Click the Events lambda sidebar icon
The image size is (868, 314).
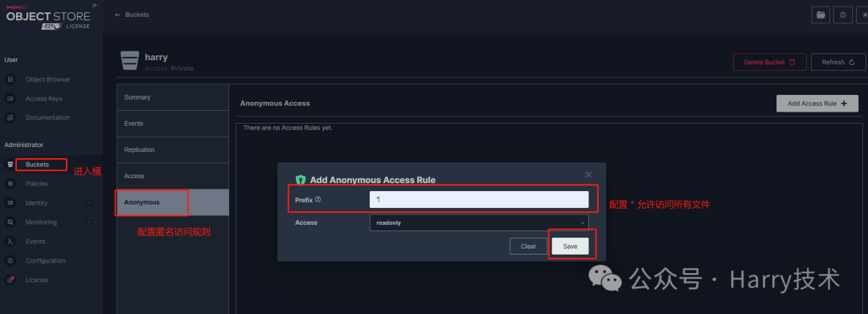[x=10, y=242]
